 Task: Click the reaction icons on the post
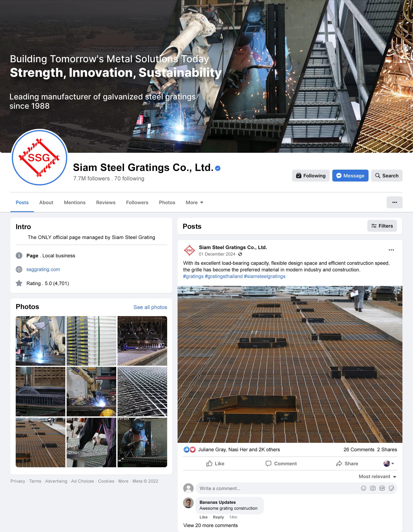[189, 450]
